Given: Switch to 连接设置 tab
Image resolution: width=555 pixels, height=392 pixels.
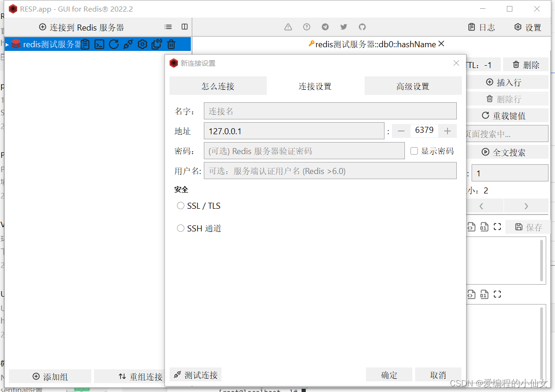Looking at the screenshot, I should (315, 86).
